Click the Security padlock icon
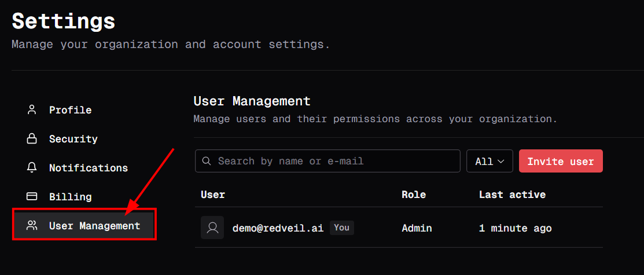Screen dimensions: 644x275 point(32,139)
